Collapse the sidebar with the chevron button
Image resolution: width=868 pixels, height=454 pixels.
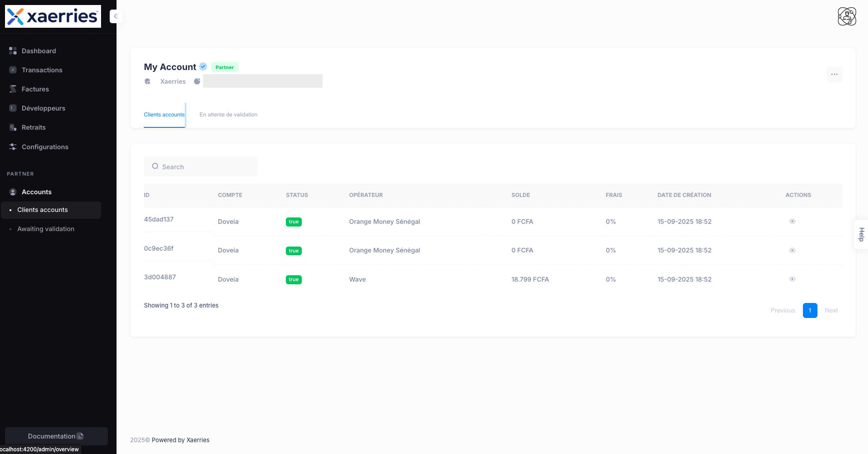[x=116, y=16]
